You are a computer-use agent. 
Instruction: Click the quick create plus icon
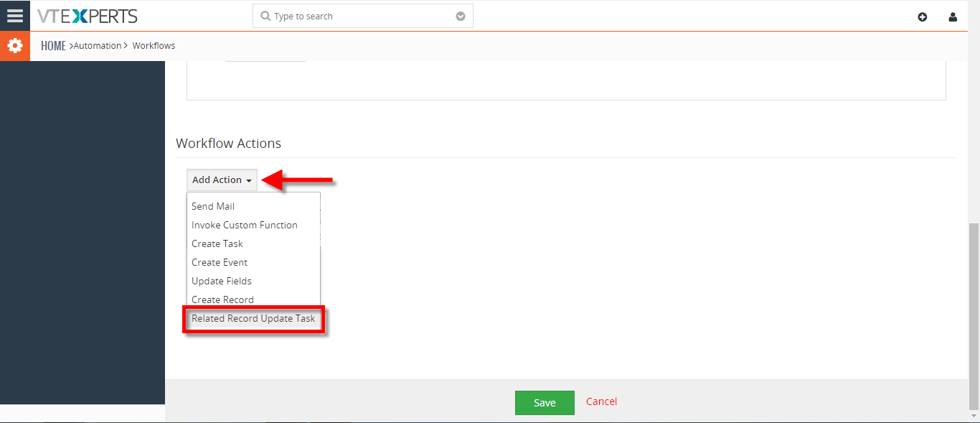(x=923, y=17)
